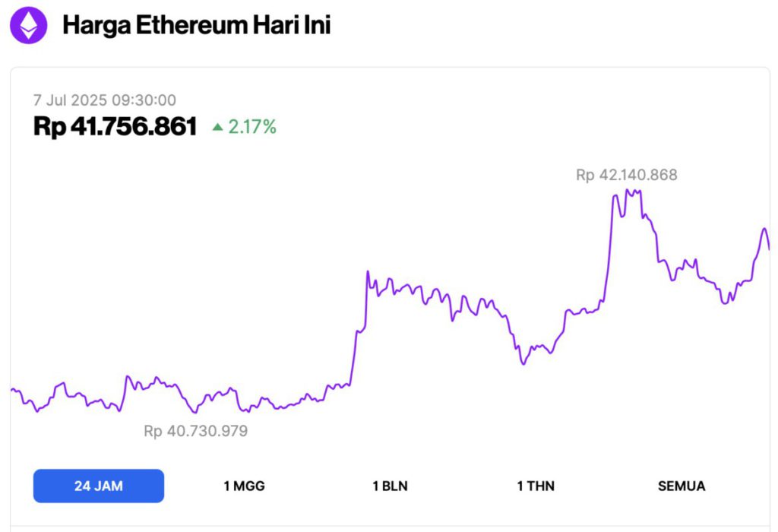
Task: Select the 24 JAM timeframe button
Action: coord(99,486)
